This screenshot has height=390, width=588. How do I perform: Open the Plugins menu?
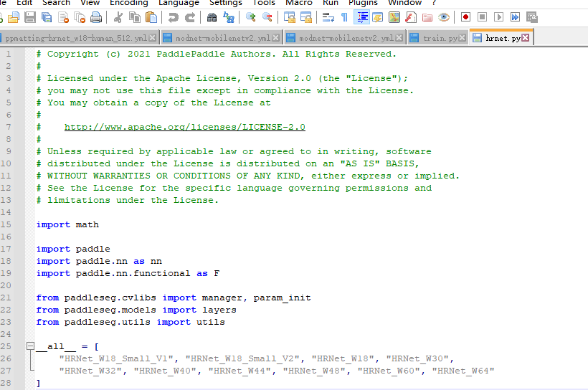[x=363, y=3]
